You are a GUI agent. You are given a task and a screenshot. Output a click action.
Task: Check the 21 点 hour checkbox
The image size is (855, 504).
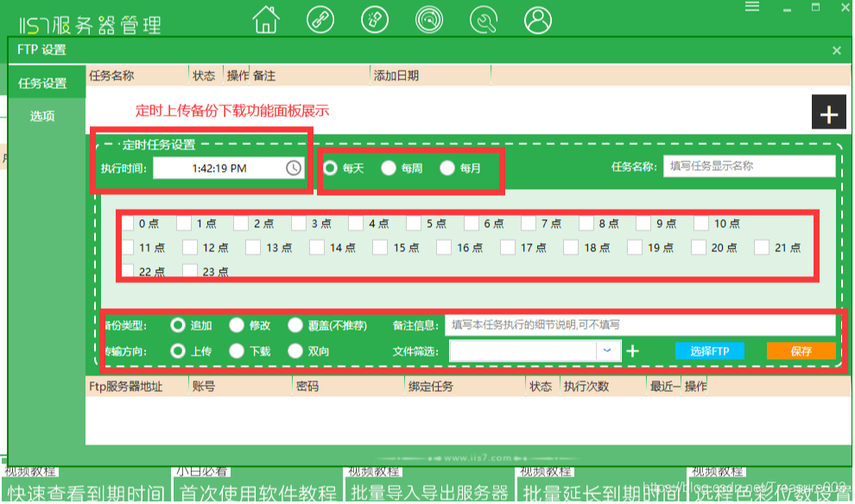[x=762, y=248]
